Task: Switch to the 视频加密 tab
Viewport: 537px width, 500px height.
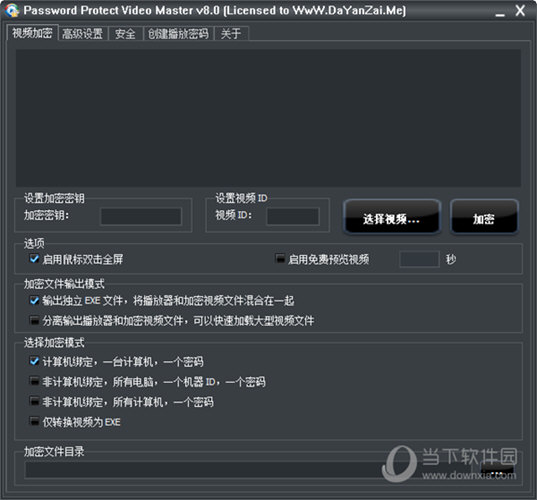Action: pos(32,33)
